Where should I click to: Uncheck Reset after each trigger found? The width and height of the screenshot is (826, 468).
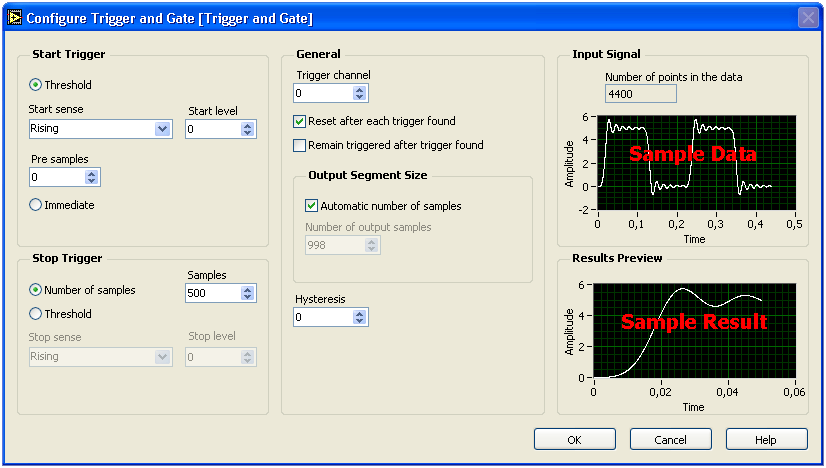299,122
